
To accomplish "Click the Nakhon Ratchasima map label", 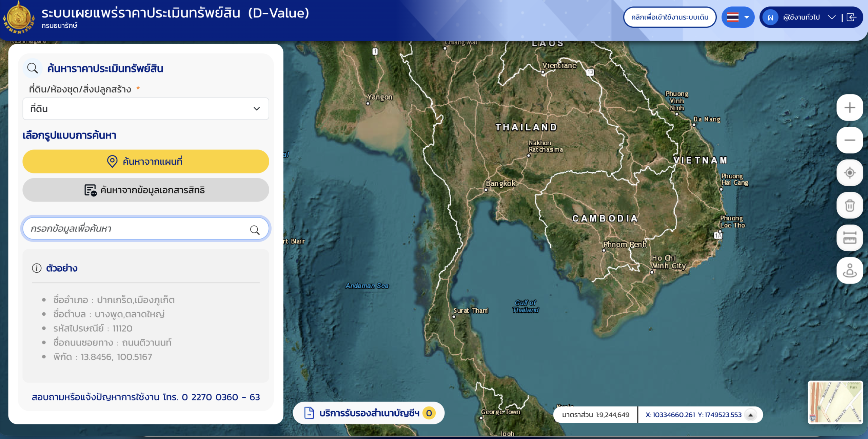I will pos(546,146).
